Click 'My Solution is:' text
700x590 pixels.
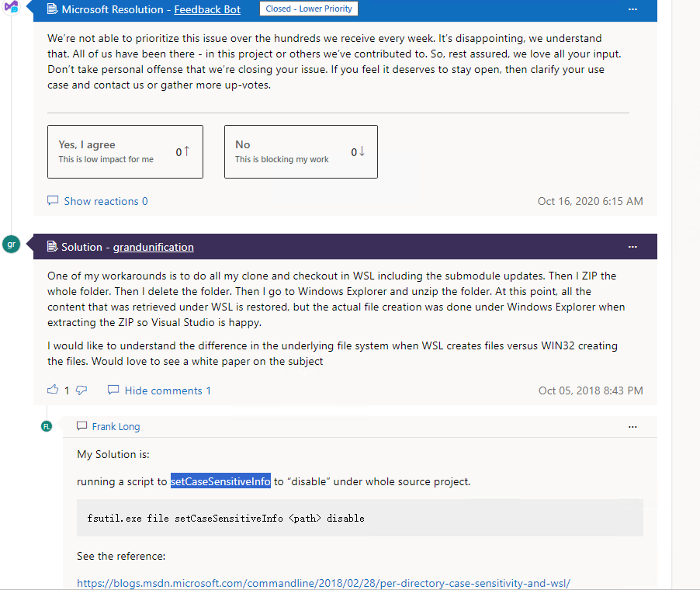[113, 455]
